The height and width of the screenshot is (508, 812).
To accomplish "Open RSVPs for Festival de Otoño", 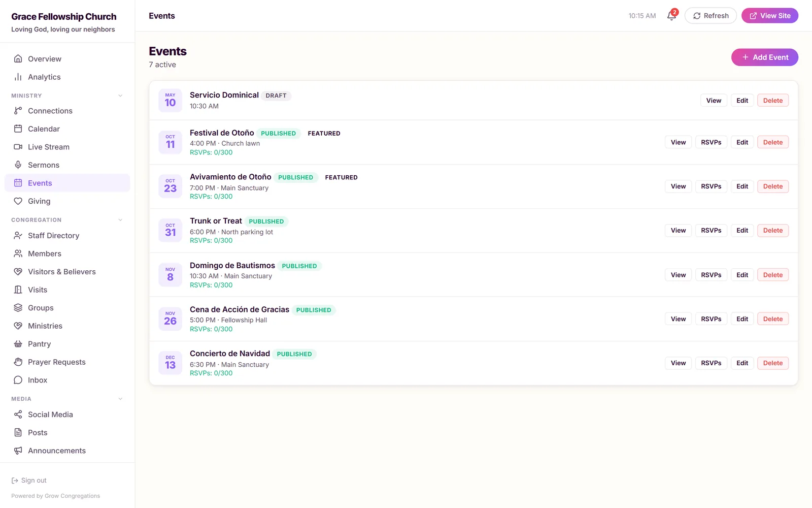I will [x=711, y=142].
